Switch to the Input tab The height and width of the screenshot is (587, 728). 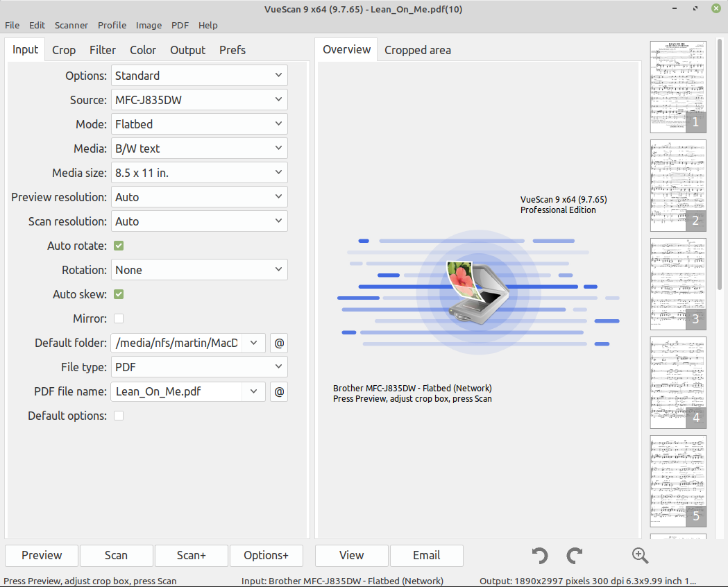(x=25, y=50)
